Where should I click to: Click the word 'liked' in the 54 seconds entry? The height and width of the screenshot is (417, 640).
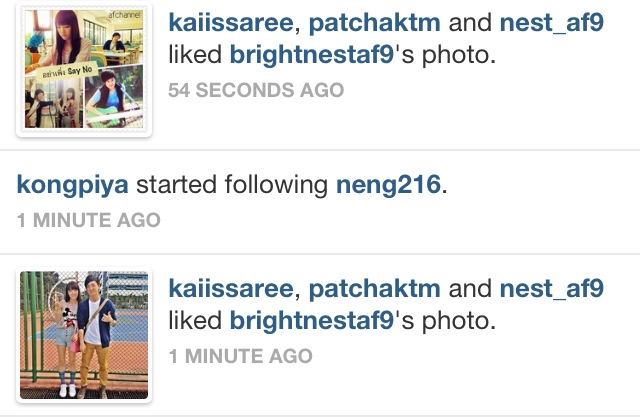[x=195, y=54]
